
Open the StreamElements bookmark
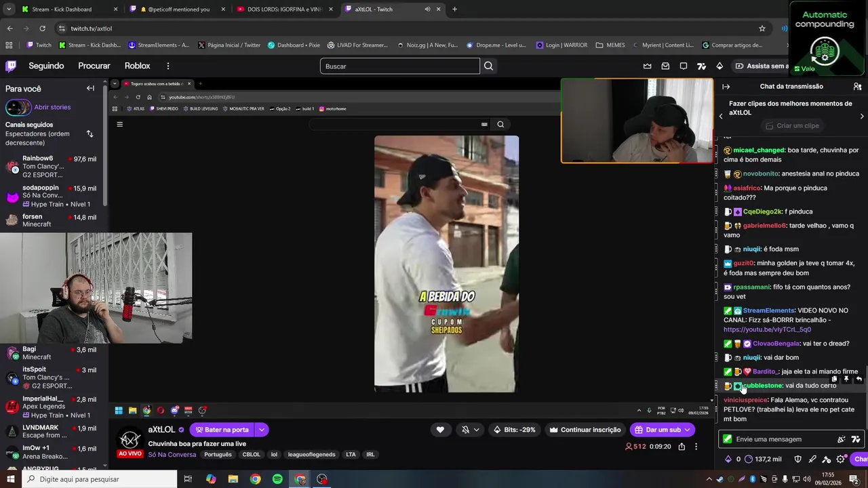click(159, 45)
